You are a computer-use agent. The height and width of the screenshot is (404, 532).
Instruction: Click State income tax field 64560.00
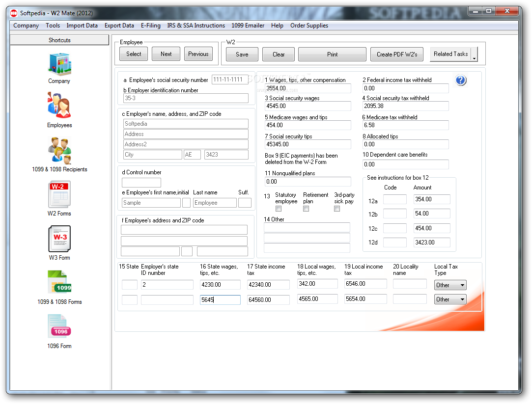click(268, 299)
